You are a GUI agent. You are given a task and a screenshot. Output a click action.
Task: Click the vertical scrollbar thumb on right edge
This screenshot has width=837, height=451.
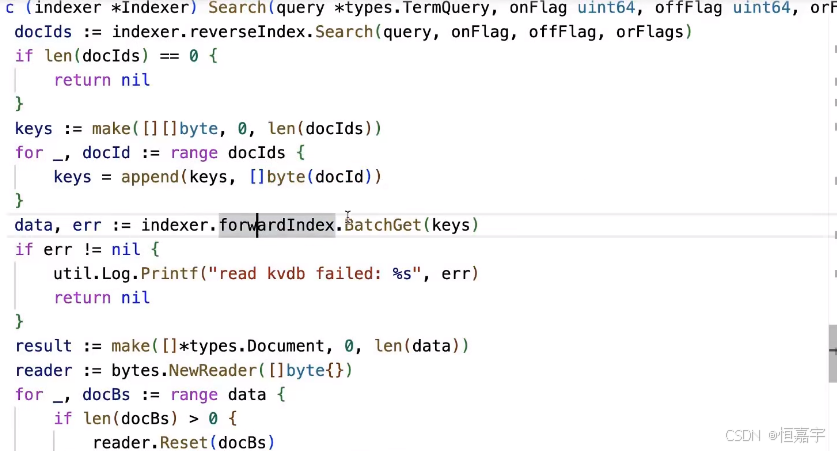[833, 353]
